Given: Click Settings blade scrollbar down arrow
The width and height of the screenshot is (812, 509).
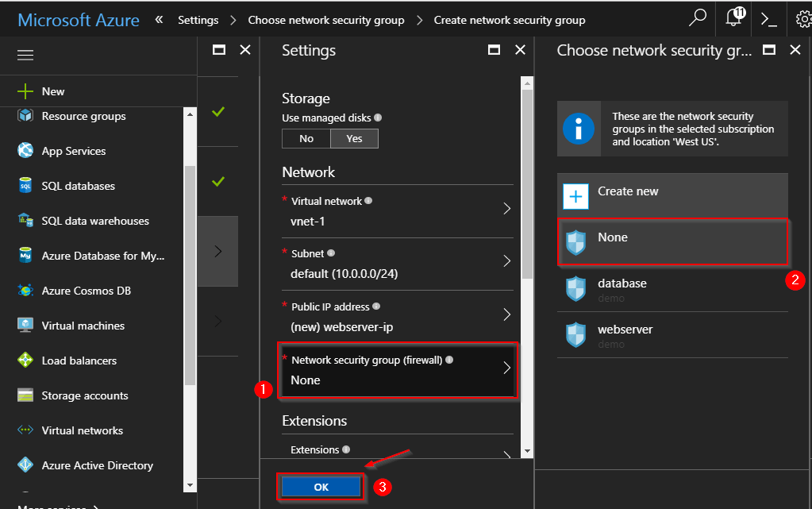Looking at the screenshot, I should coord(527,451).
